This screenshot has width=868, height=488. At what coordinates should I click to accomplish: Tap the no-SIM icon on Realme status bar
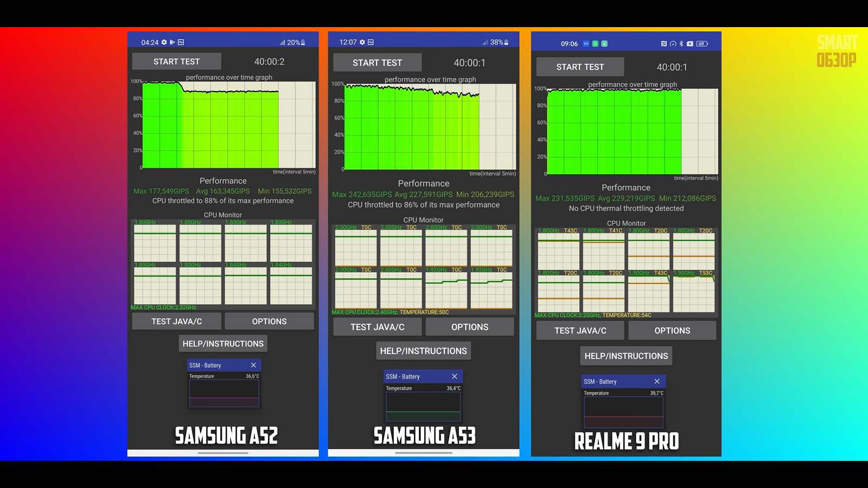[x=690, y=44]
